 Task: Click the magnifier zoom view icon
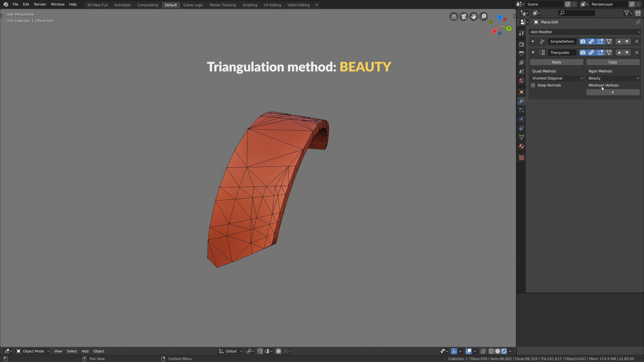click(x=483, y=17)
